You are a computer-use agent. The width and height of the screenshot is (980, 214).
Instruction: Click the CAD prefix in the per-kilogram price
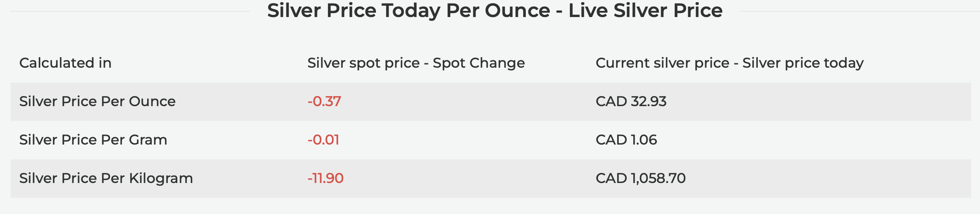(x=611, y=178)
